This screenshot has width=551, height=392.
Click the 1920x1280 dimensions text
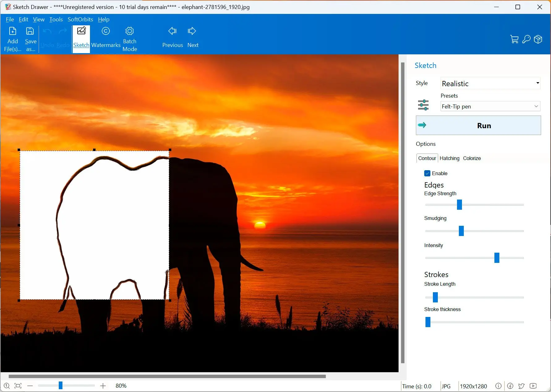pyautogui.click(x=473, y=386)
